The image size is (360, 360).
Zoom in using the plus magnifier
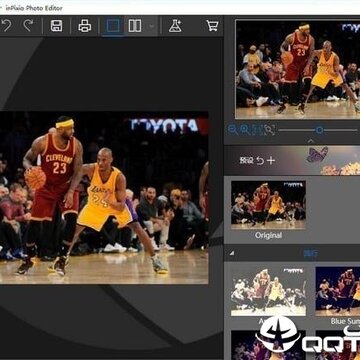point(245,130)
